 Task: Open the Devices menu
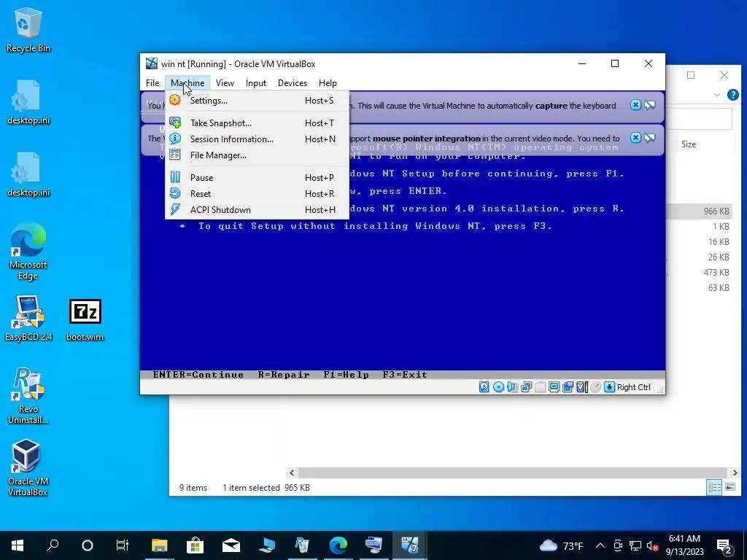293,83
